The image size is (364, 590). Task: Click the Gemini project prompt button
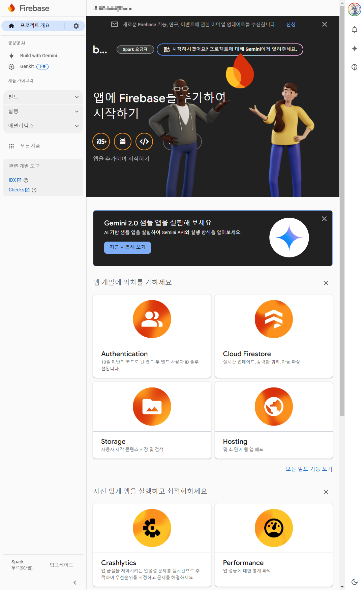[230, 50]
